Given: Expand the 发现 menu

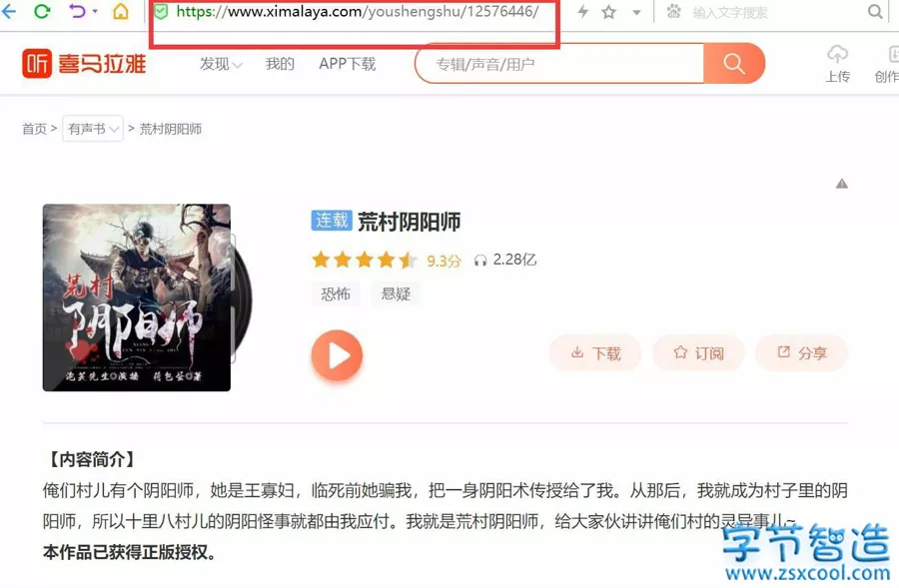Looking at the screenshot, I should (221, 64).
